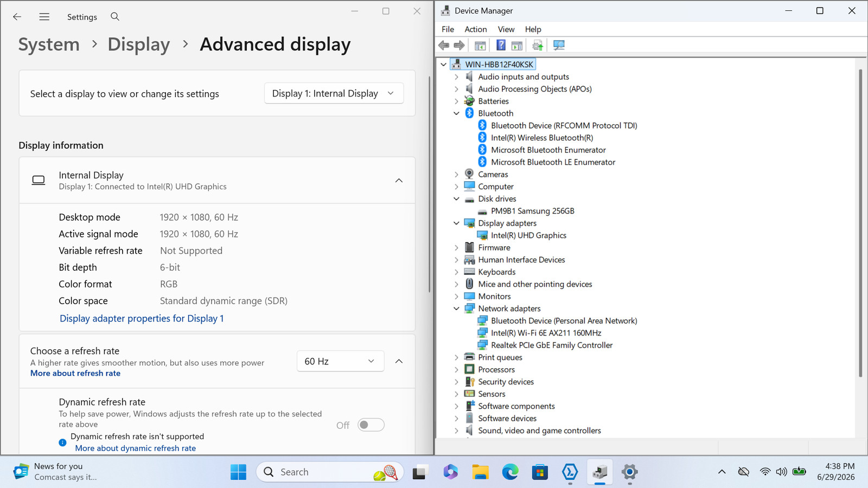868x488 pixels.
Task: Click the Update device driver toolbar icon
Action: pyautogui.click(x=538, y=46)
